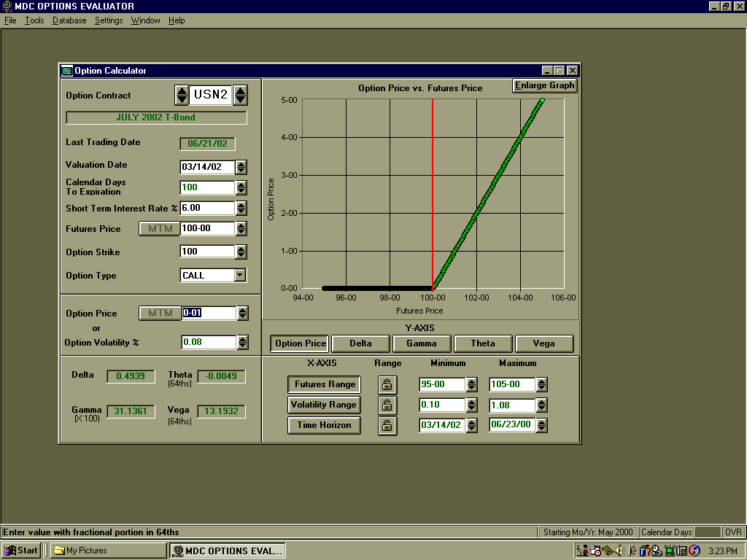This screenshot has height=560, width=747.
Task: Click the Enlarge Graph button
Action: click(x=544, y=85)
